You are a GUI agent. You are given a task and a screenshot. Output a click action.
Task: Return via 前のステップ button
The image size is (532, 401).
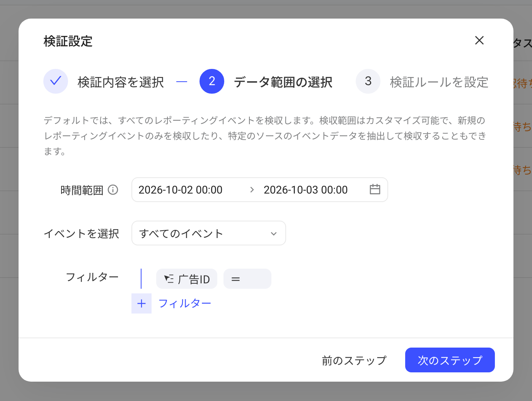pyautogui.click(x=354, y=360)
